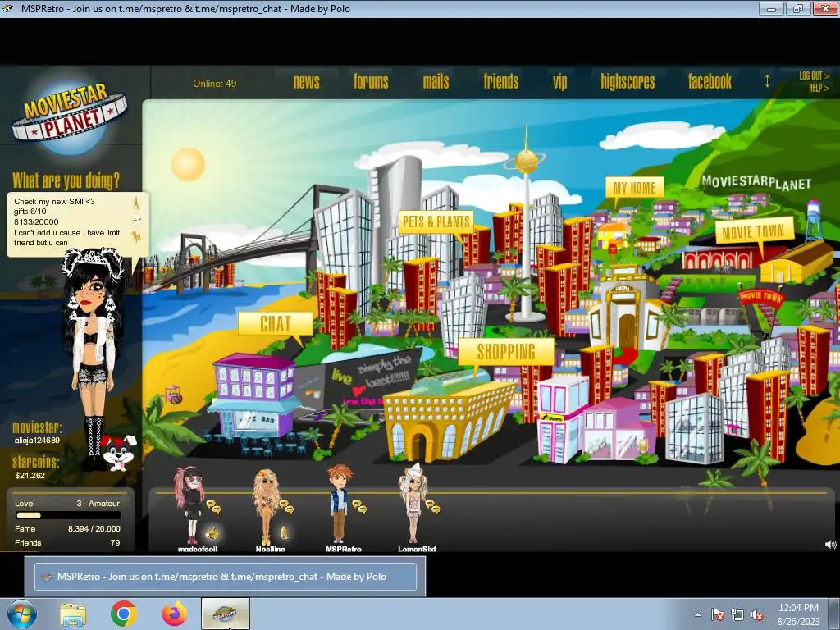Open the highscores menu
This screenshot has height=630, width=840.
(628, 81)
